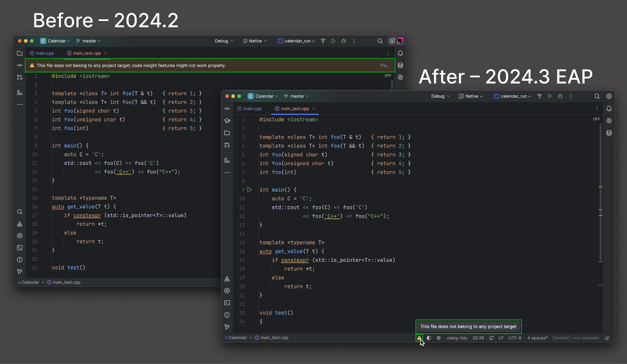
Task: Open Pull Requests tool in Before window sidebar
Action: coord(20,77)
